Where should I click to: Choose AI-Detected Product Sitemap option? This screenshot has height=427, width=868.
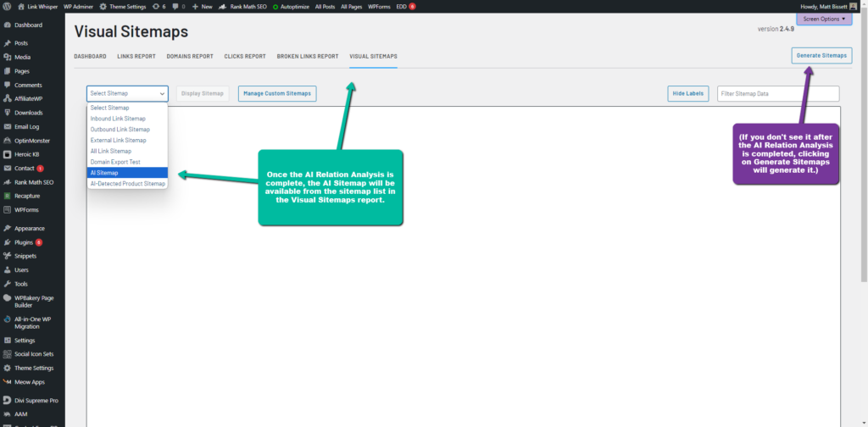click(127, 184)
